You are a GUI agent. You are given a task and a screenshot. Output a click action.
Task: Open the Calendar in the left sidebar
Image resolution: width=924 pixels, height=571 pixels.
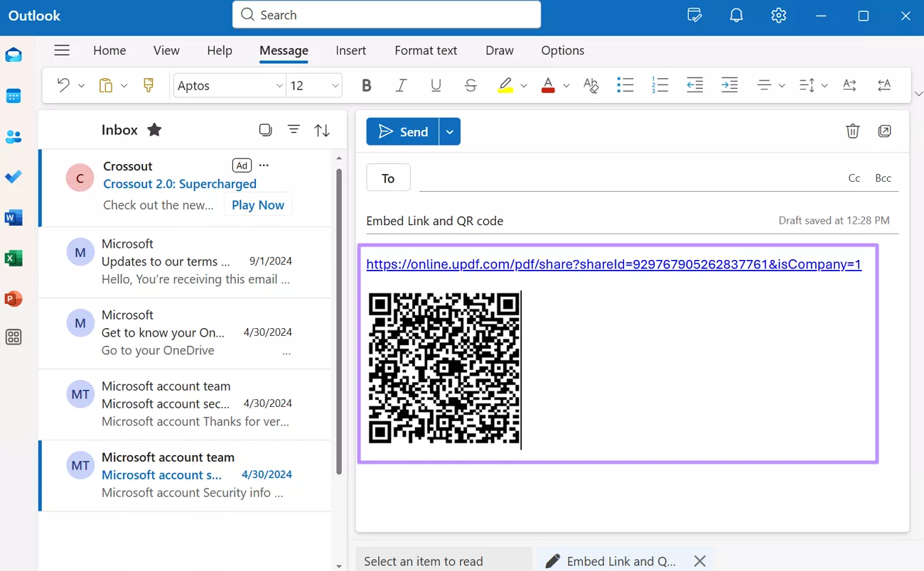14,96
